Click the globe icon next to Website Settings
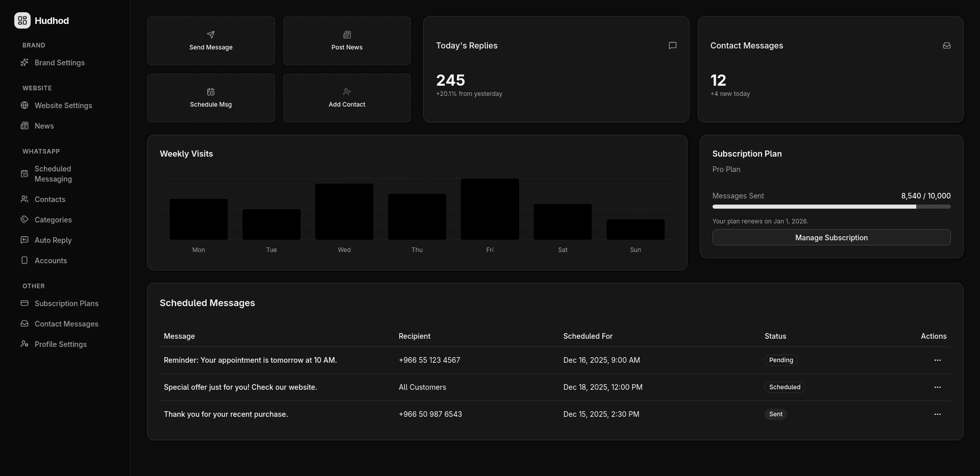Screen dimensions: 980x476 [x=24, y=105]
